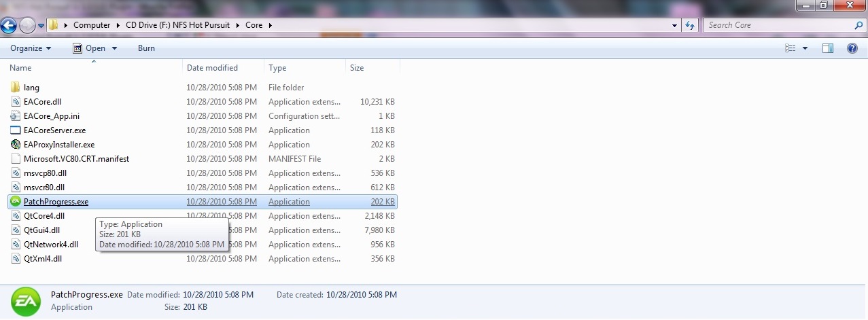This screenshot has height=320, width=868.
Task: Select PatchProgress.exe EA icon in list
Action: [x=16, y=202]
